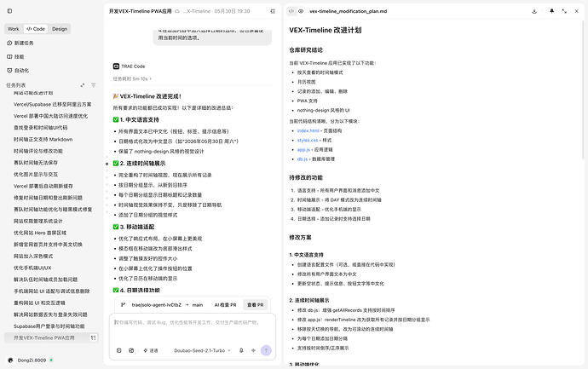Open task 赛队时间轴功能优化与暗黑模式修复
The height and width of the screenshot is (369, 588).
pos(53,210)
